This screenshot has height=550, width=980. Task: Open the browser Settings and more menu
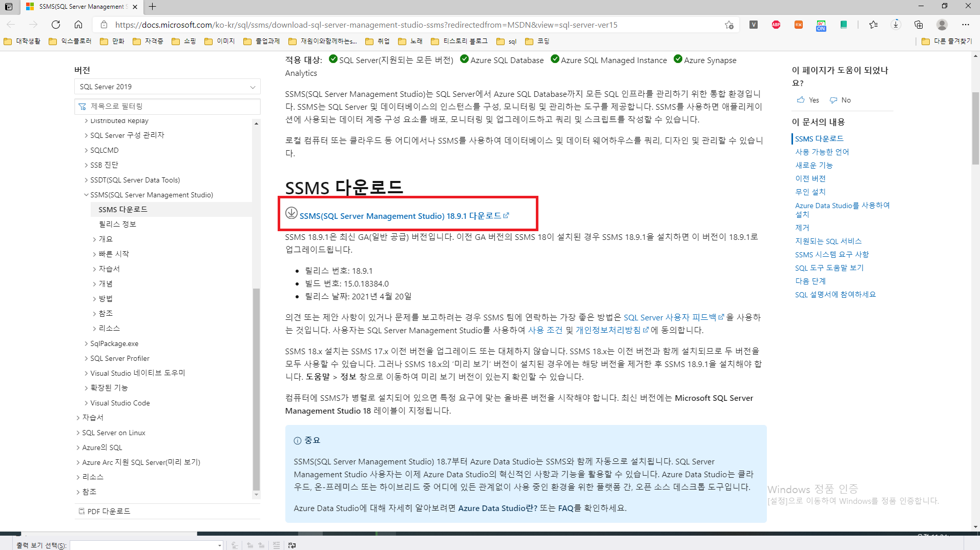click(x=966, y=25)
